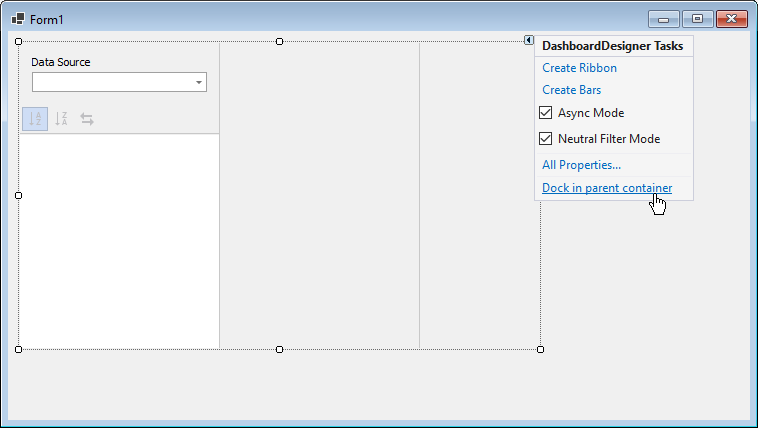
Task: Toggle the Async Mode checkbox
Action: (545, 113)
